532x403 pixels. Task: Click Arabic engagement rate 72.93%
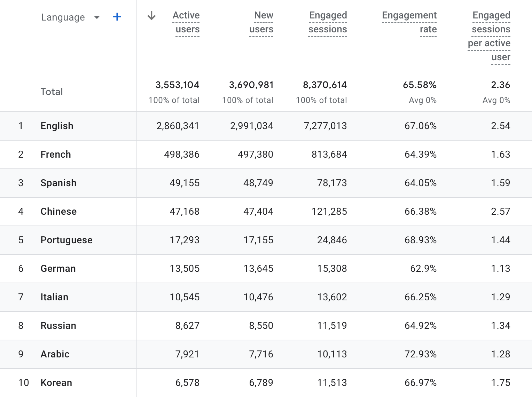click(421, 354)
